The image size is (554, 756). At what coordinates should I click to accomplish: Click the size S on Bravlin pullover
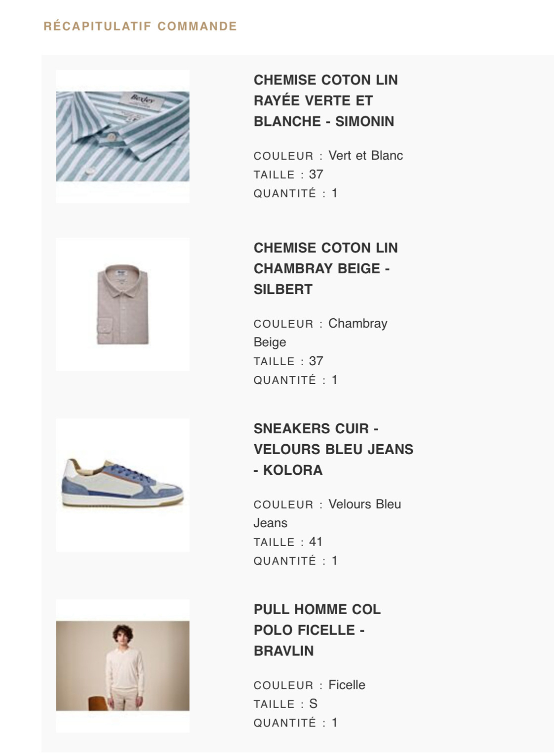(313, 704)
